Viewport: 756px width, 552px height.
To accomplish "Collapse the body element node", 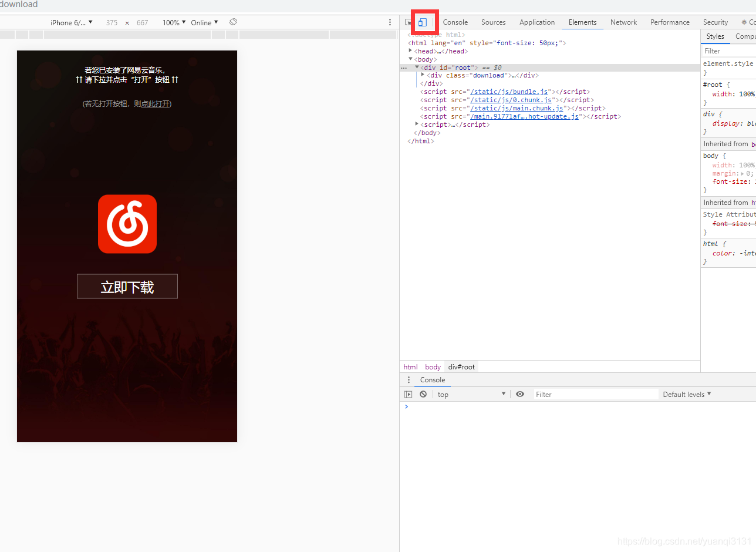I will click(x=410, y=59).
